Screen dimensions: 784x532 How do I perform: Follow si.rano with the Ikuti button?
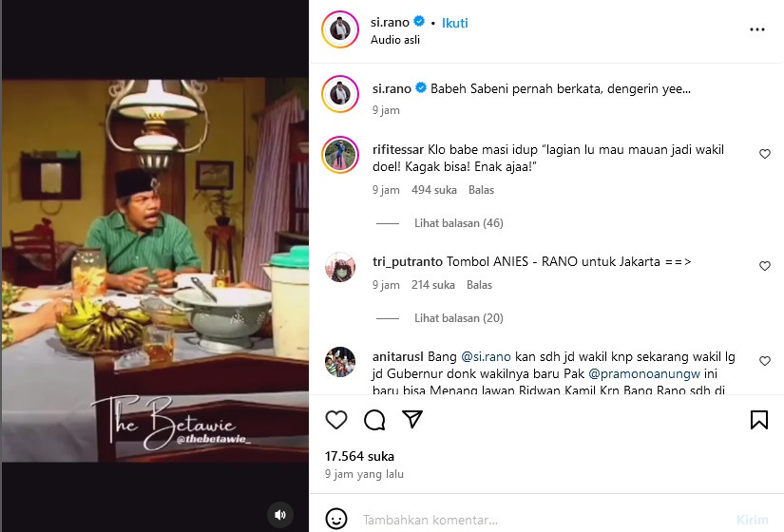point(455,23)
